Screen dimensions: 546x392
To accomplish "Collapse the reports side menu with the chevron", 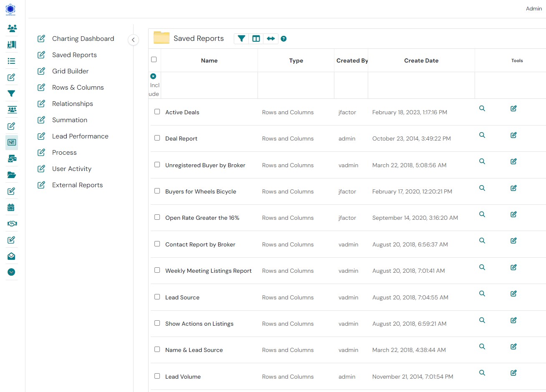I will click(133, 40).
